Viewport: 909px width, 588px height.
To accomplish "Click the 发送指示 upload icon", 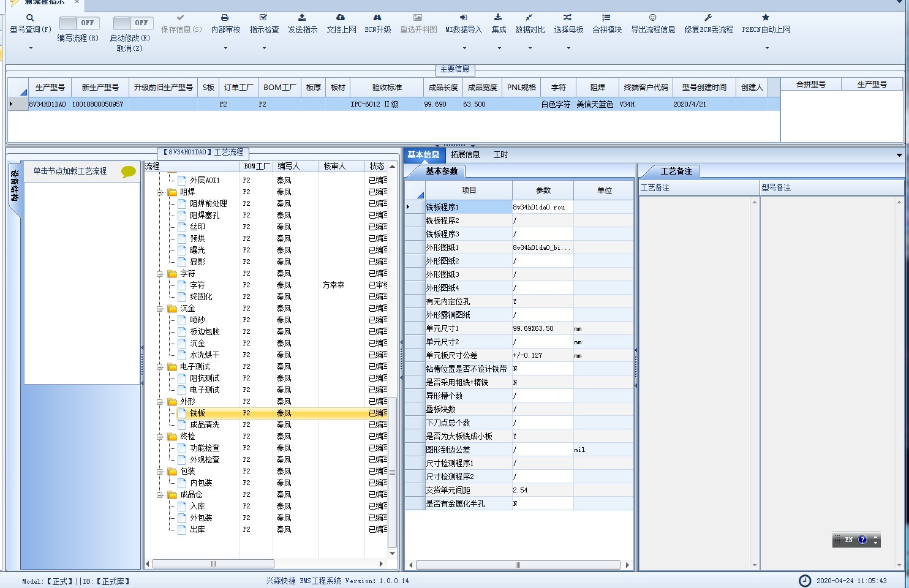I will coord(302,18).
